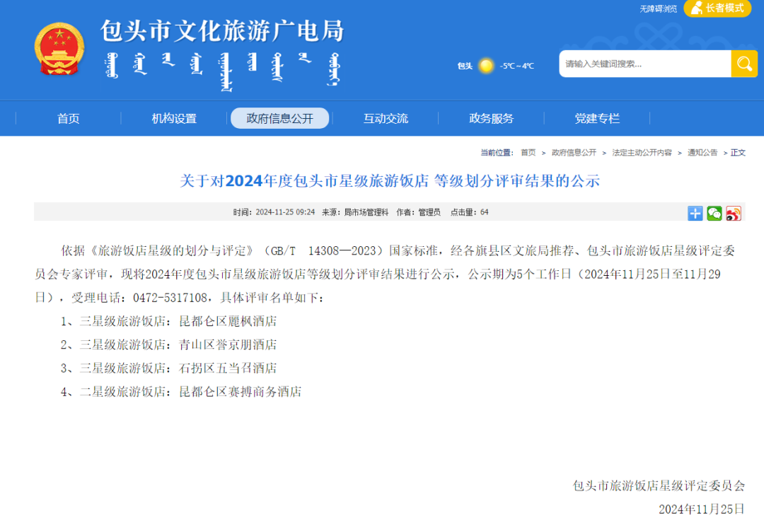Click the sun weather icon
The image size is (764, 532).
(x=486, y=66)
